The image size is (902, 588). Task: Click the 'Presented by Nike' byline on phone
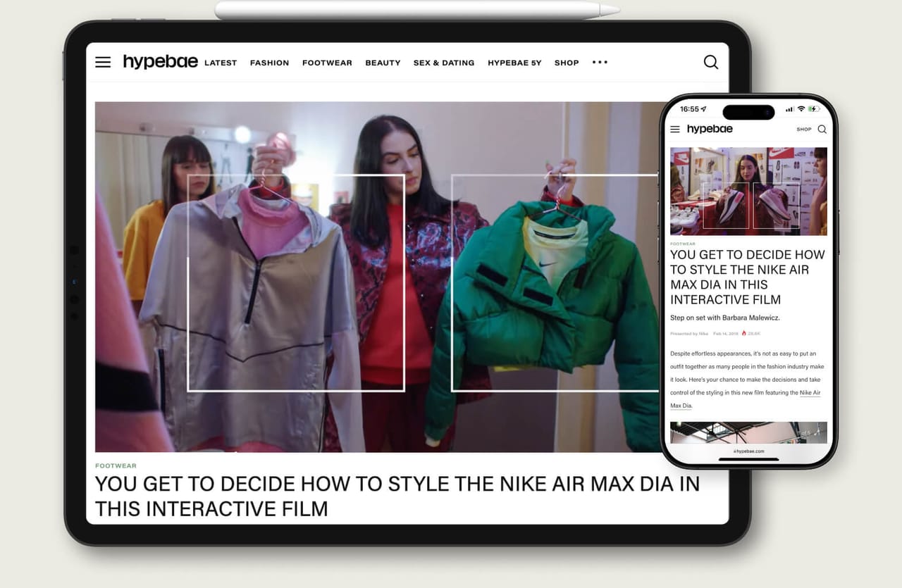(689, 334)
